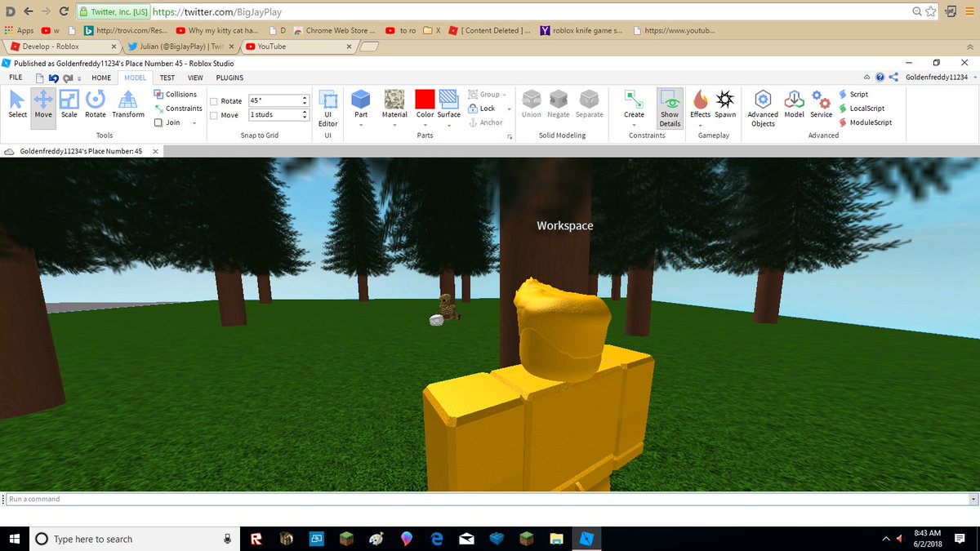The image size is (980, 551).
Task: Click the Union solid modeling button
Action: point(532,104)
